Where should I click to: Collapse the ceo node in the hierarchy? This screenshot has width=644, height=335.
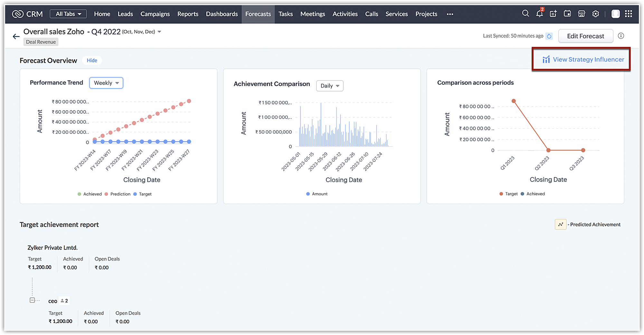[32, 300]
